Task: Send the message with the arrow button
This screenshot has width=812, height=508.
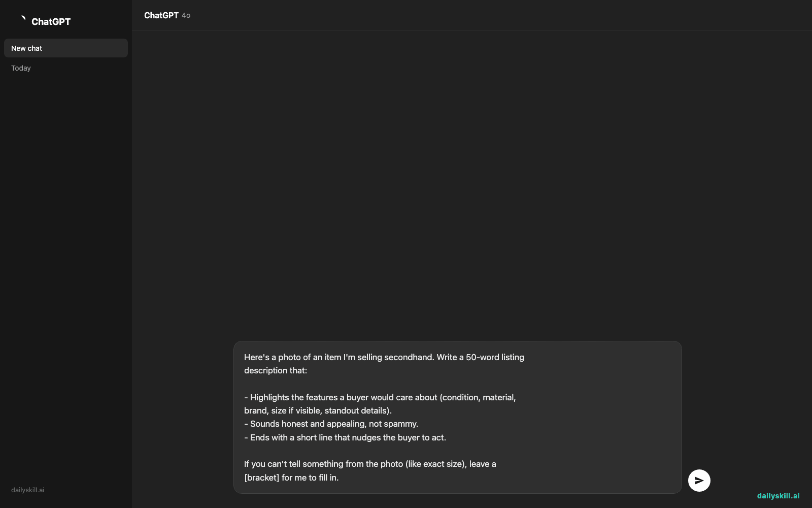Action: coord(699,480)
